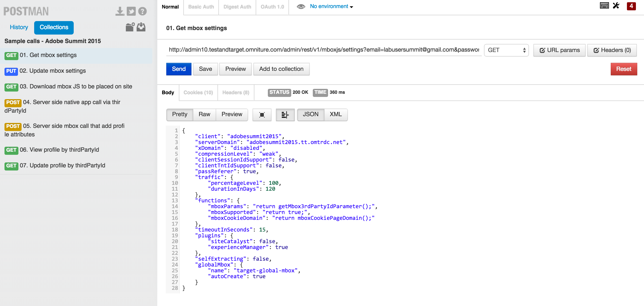Click the import collection icon
This screenshot has width=644, height=306.
pos(141,27)
